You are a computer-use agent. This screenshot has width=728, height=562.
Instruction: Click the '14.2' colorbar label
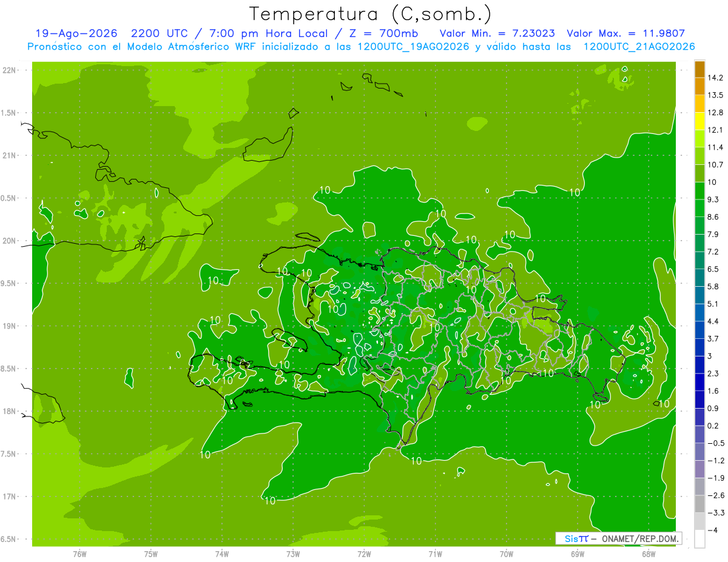click(716, 78)
